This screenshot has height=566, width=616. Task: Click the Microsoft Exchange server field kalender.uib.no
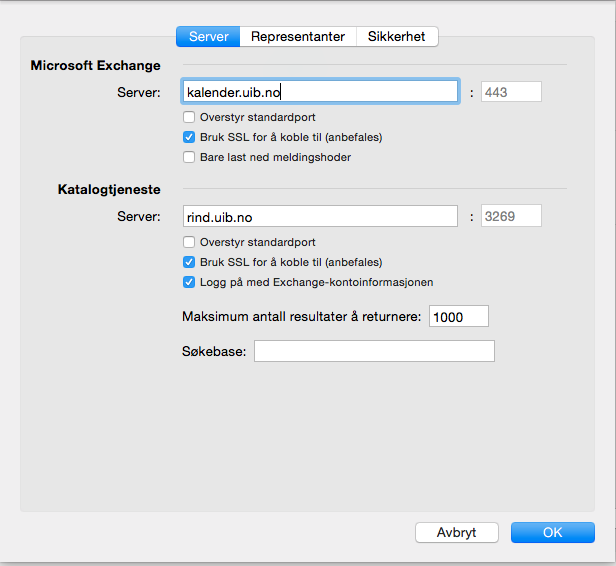pos(320,92)
